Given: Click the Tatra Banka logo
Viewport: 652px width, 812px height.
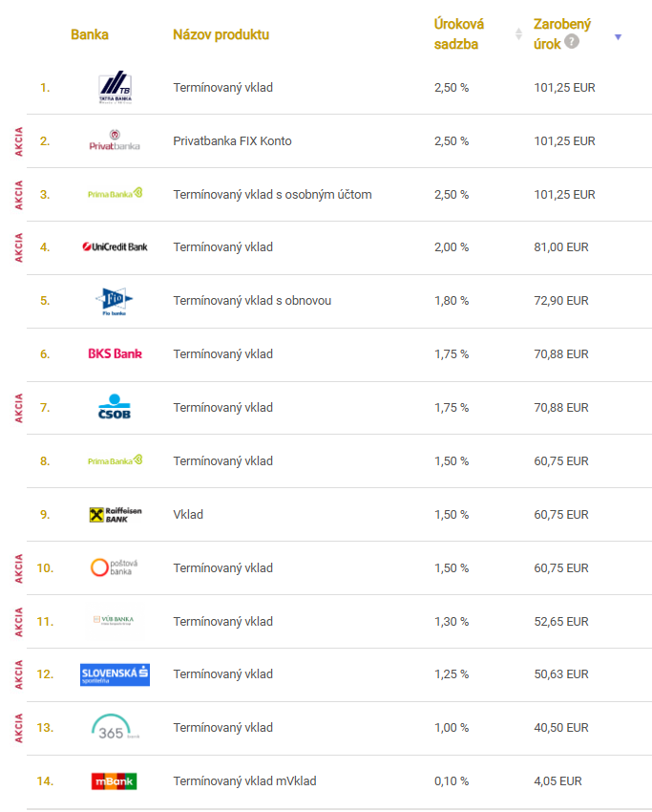Looking at the screenshot, I should click(x=115, y=87).
